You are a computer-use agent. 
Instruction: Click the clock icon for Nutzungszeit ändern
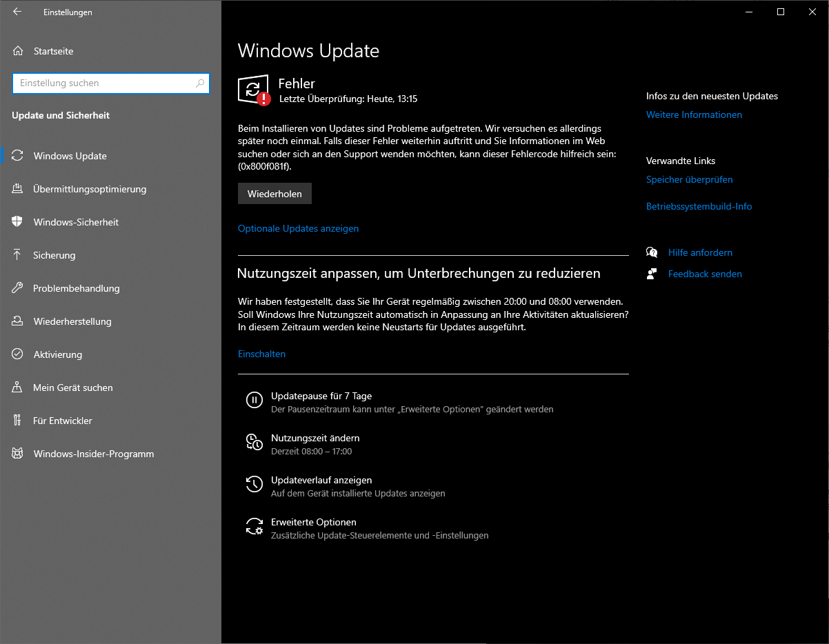(x=254, y=442)
